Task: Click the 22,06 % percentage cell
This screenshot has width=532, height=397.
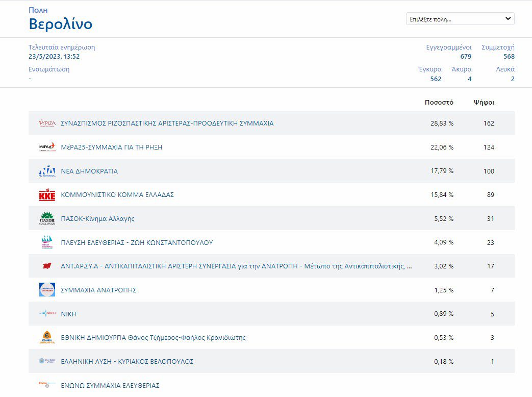Action: tap(442, 147)
